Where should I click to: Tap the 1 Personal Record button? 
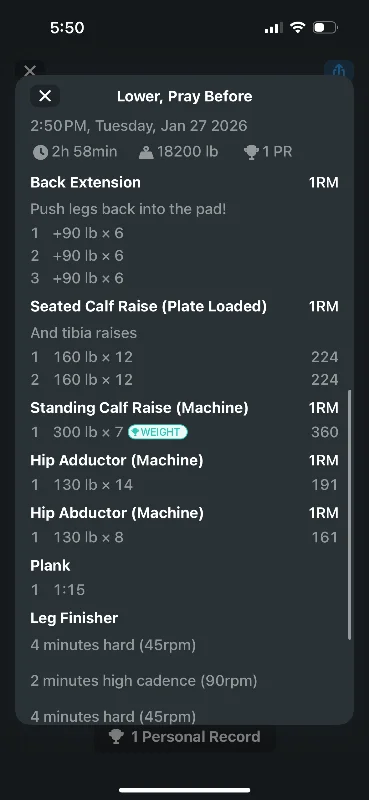click(185, 737)
